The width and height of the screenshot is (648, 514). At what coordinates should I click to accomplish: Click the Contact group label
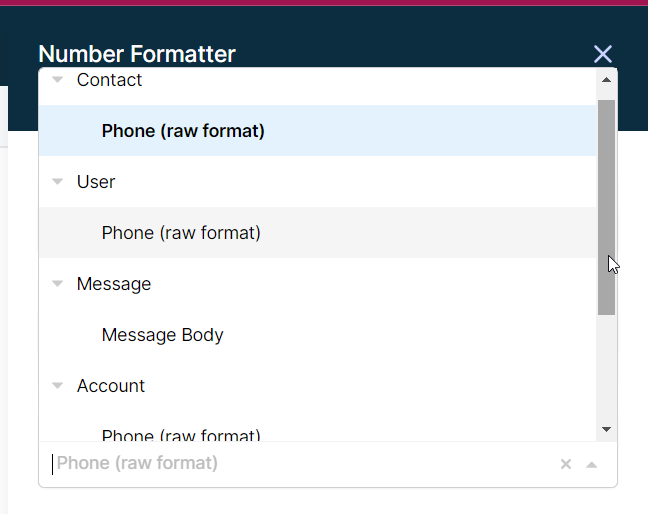109,80
